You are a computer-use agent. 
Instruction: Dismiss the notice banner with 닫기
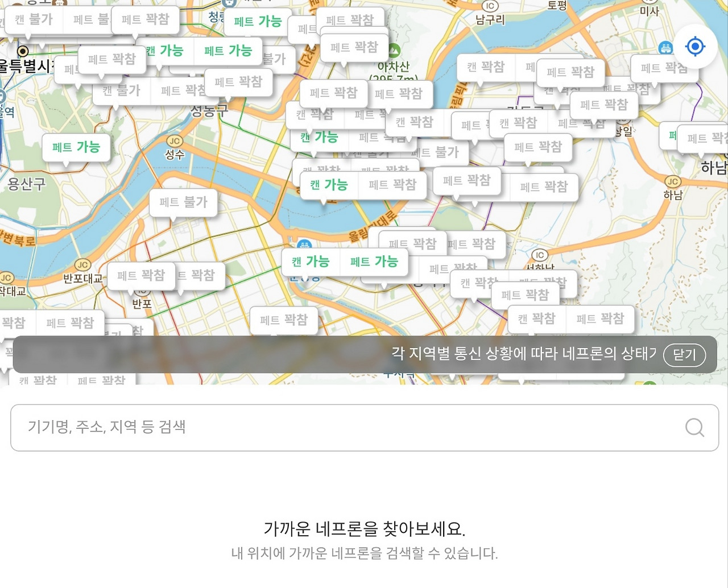coord(684,355)
